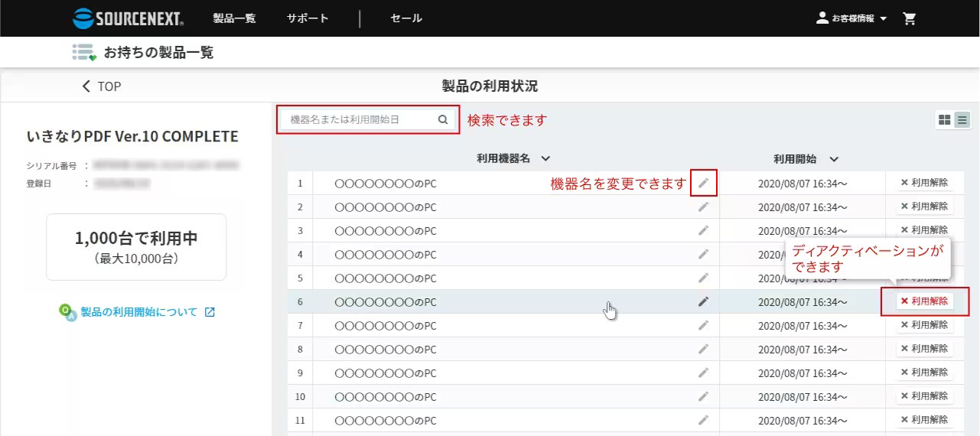Click the お持ちの製品一覧 list icon

84,52
